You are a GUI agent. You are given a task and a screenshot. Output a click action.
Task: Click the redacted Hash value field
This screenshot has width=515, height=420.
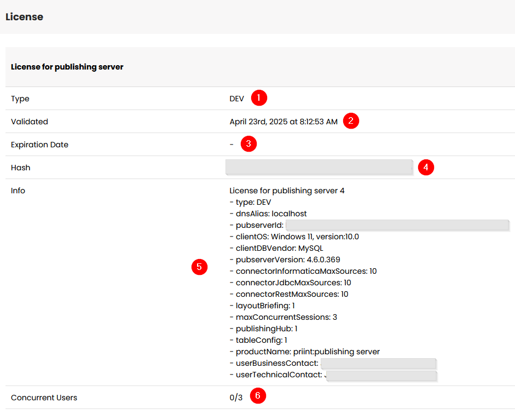[x=319, y=167]
